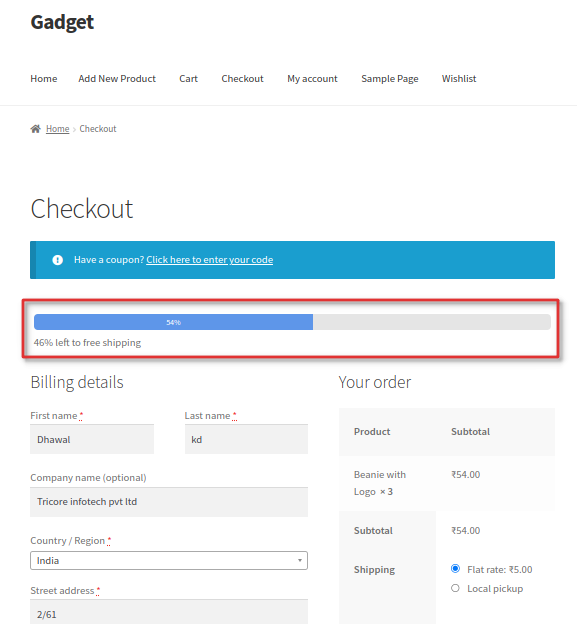Select Local pickup shipping option
The width and height of the screenshot is (577, 624).
tap(455, 588)
